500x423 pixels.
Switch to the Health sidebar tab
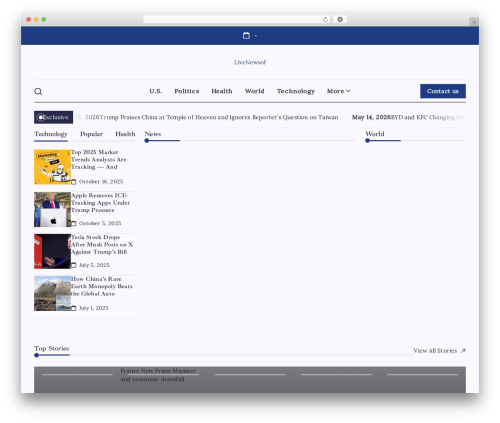(125, 134)
